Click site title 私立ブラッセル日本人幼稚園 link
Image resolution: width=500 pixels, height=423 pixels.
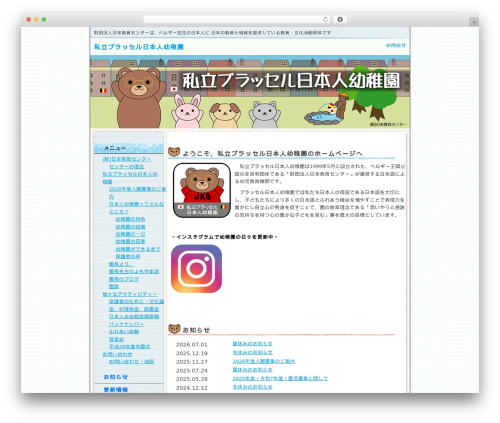(139, 47)
